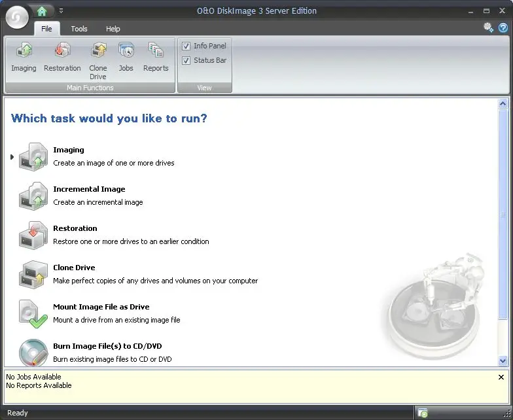The width and height of the screenshot is (513, 420).
Task: Click the 'Ready' status bar text
Action: [x=18, y=413]
